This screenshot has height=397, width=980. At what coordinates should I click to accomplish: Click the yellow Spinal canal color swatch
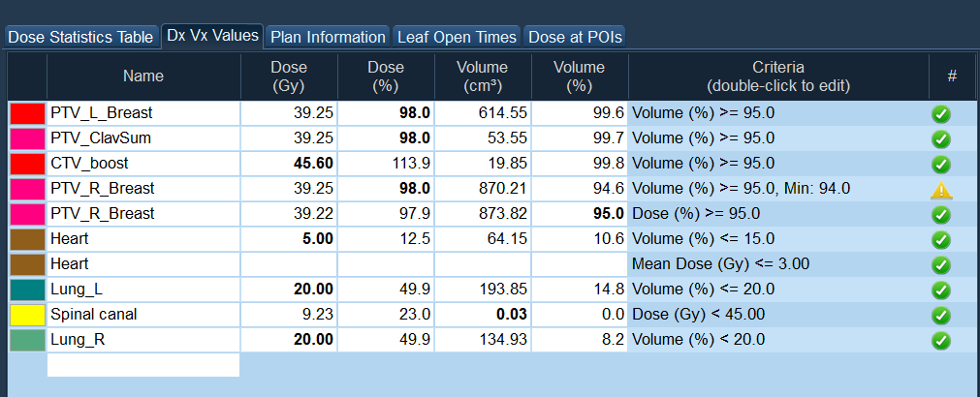[x=28, y=315]
